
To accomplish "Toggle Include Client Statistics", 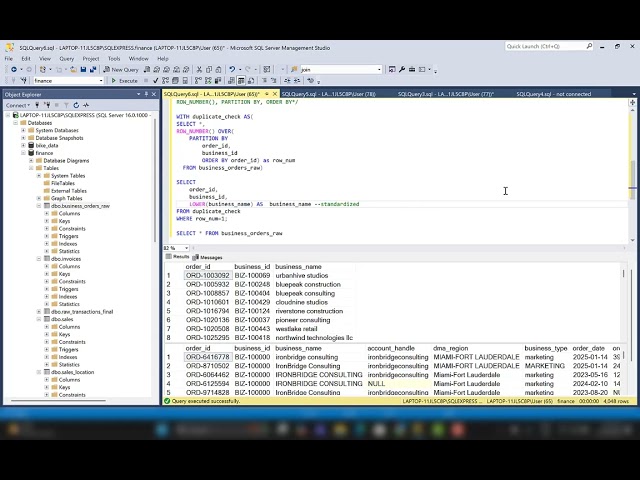I will coord(218,81).
